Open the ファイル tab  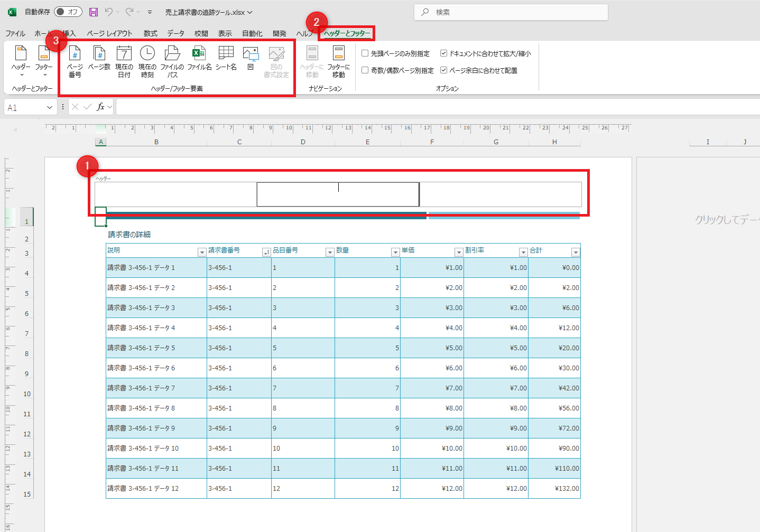[x=15, y=33]
